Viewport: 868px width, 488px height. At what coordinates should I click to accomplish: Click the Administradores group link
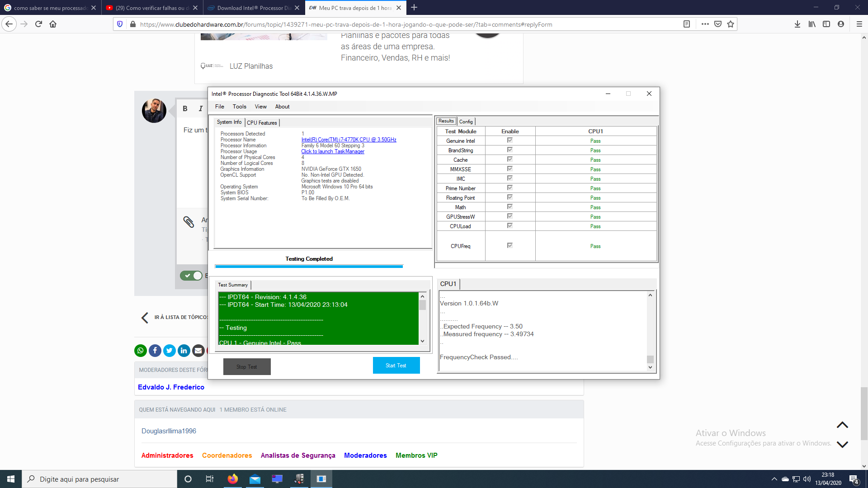point(167,455)
